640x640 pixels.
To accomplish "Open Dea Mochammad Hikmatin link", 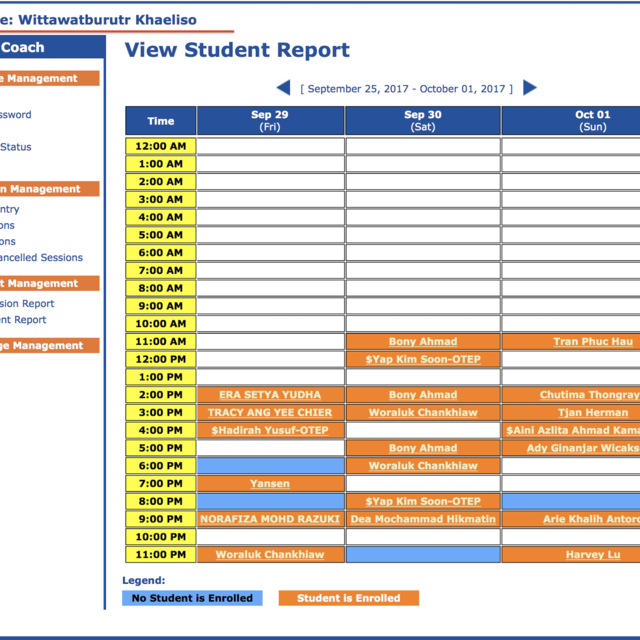I will (x=423, y=519).
